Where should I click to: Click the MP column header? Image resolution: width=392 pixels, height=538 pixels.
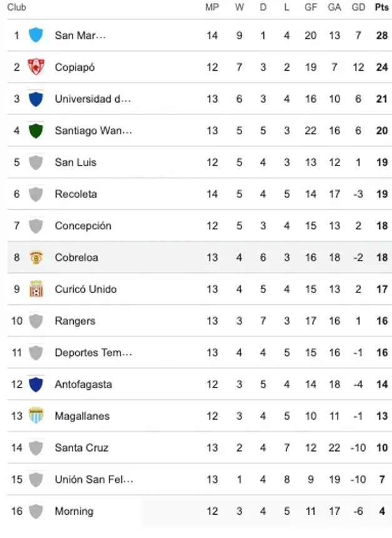point(212,7)
